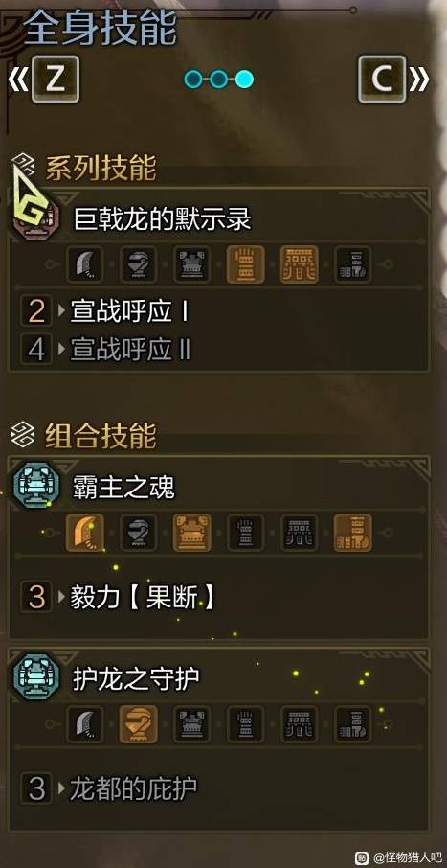The image size is (447, 868).
Task: Click the highlighted weapon icon under 霸主之魂
Action: click(x=84, y=533)
